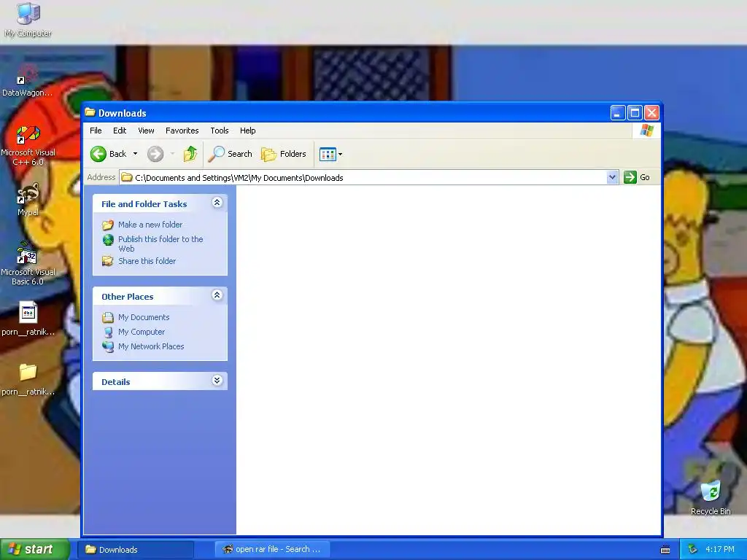Click Publish this folder to the Web
747x560 pixels.
160,244
